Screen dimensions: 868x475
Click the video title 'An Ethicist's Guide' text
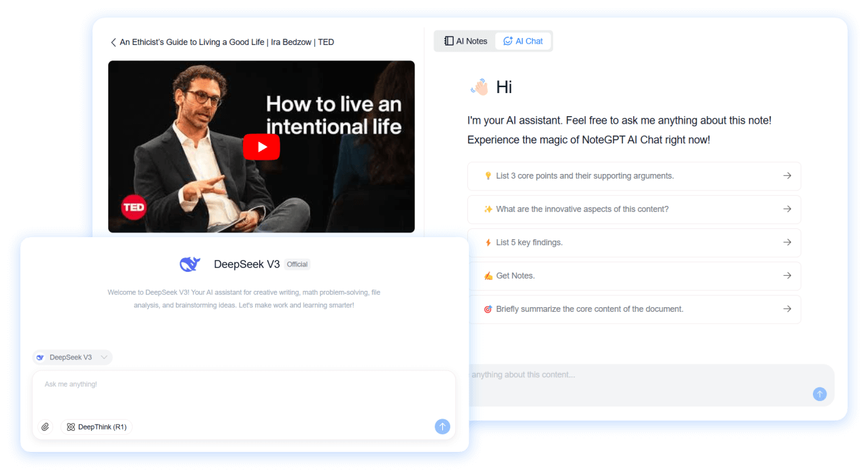[227, 42]
